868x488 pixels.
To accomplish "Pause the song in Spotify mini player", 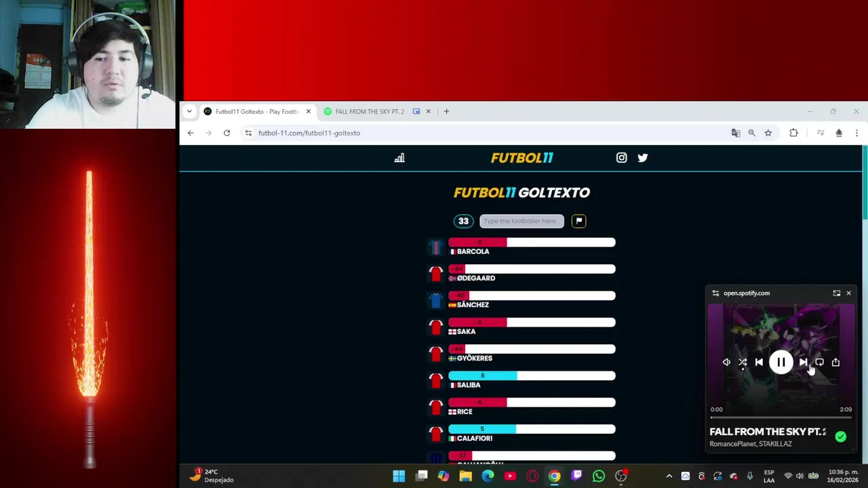I will click(x=781, y=363).
